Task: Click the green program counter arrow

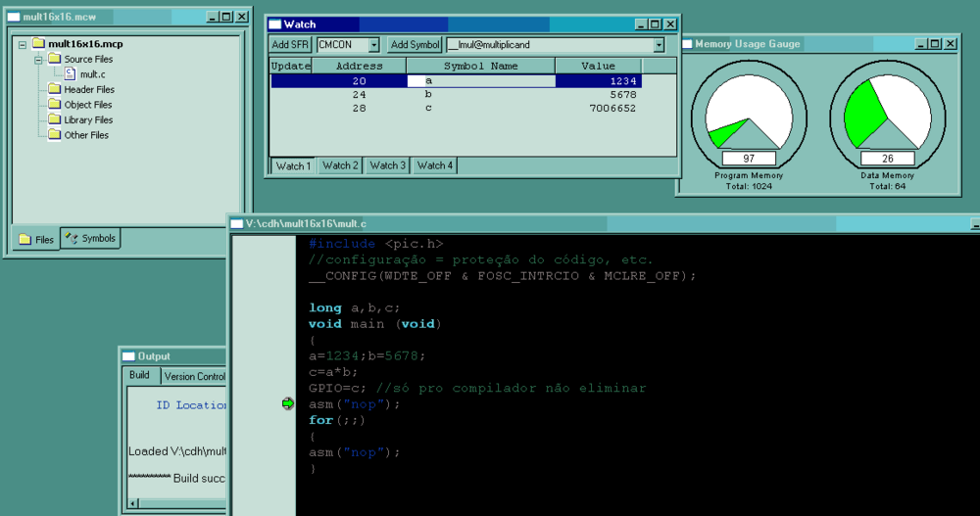Action: click(287, 403)
